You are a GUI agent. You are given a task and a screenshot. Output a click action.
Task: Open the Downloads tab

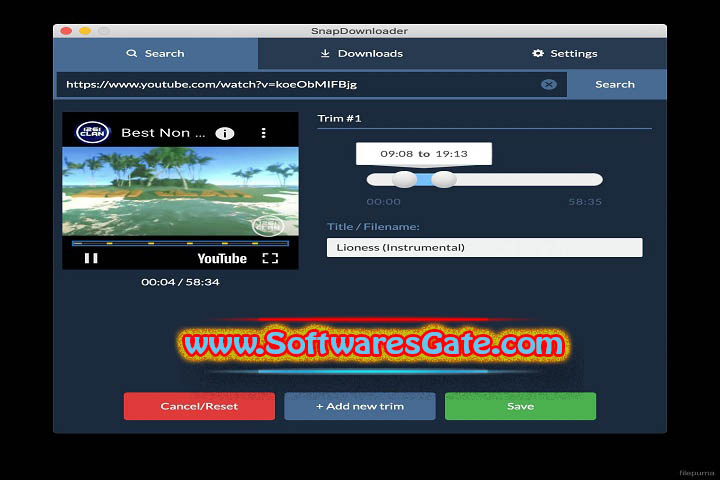coord(362,54)
